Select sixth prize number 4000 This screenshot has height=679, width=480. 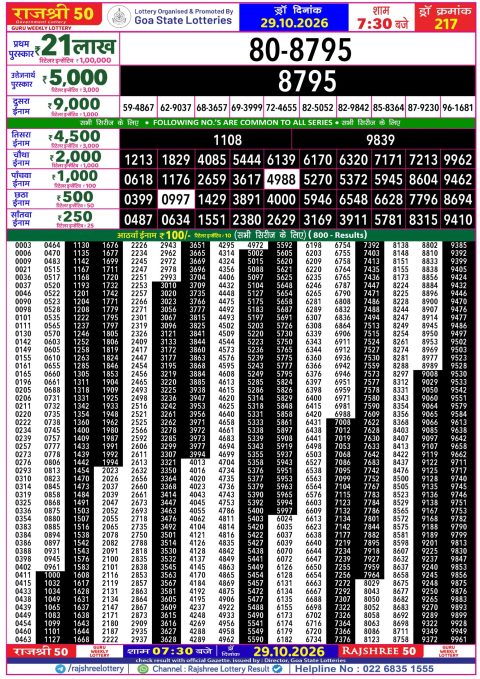click(281, 200)
